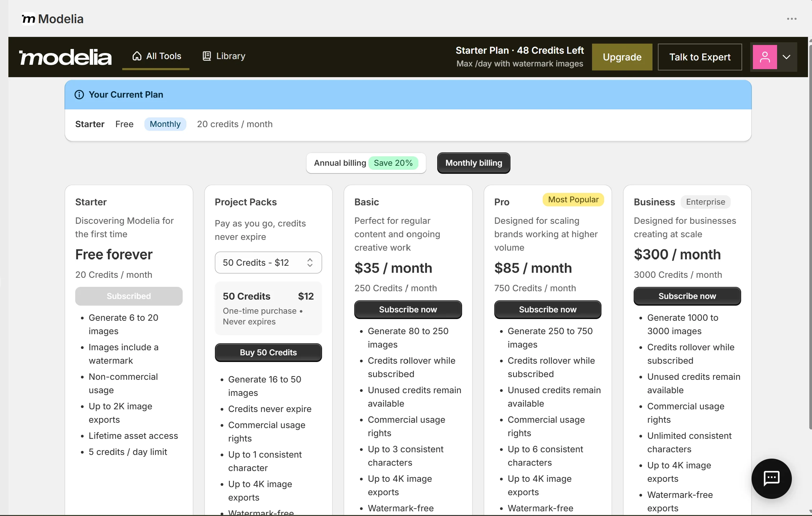Image resolution: width=812 pixels, height=516 pixels.
Task: Click the $85 / month price
Action: click(533, 268)
